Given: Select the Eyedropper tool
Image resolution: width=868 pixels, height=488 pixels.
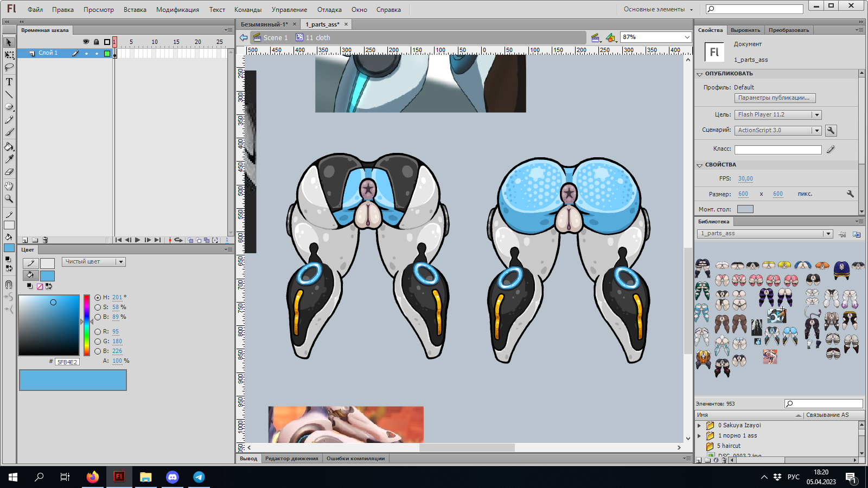Looking at the screenshot, I should (9, 159).
